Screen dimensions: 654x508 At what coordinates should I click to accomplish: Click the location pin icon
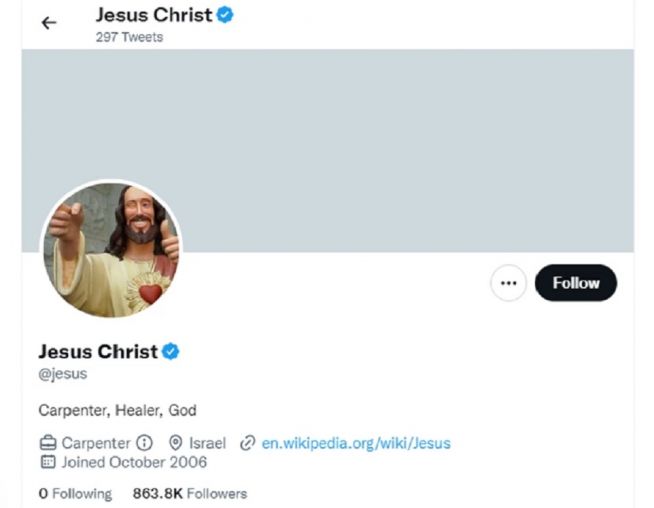click(x=175, y=442)
